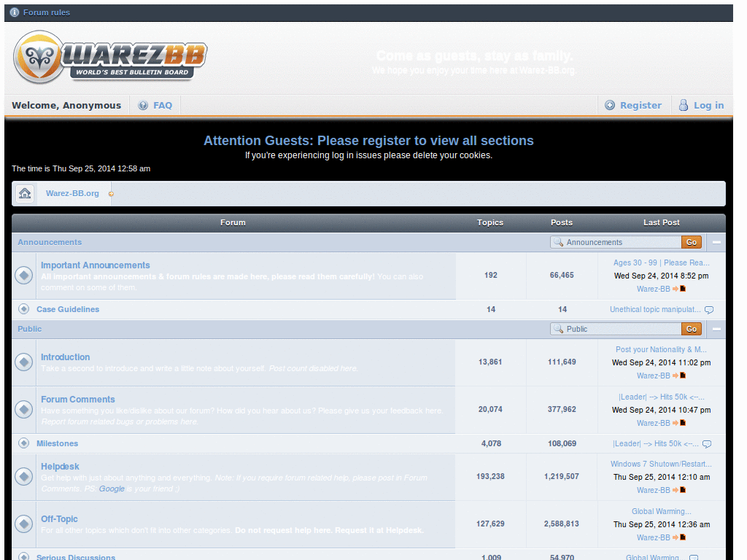Click latest-post speech bubble in Case Guidelines row

point(709,310)
